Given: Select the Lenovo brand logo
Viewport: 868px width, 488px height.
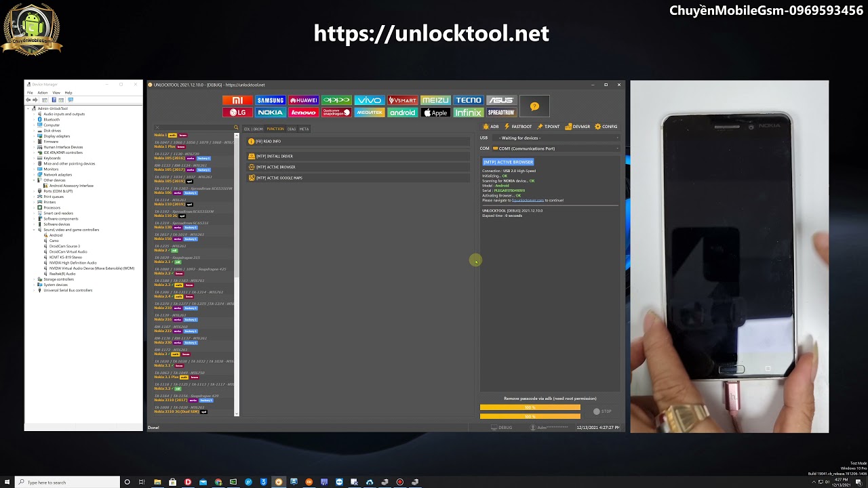Looking at the screenshot, I should point(303,113).
